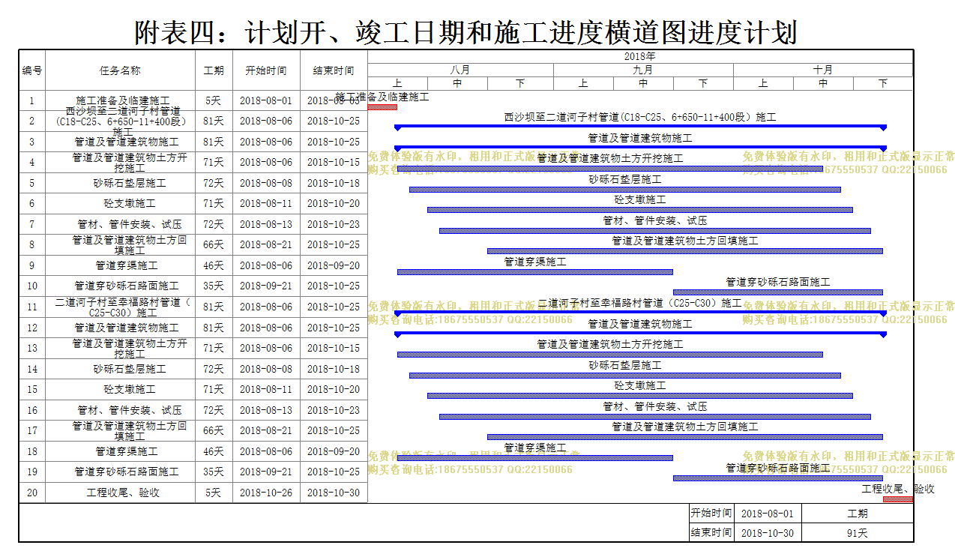
Task: Click the 开始时间 label in the footer summary
Action: point(711,514)
